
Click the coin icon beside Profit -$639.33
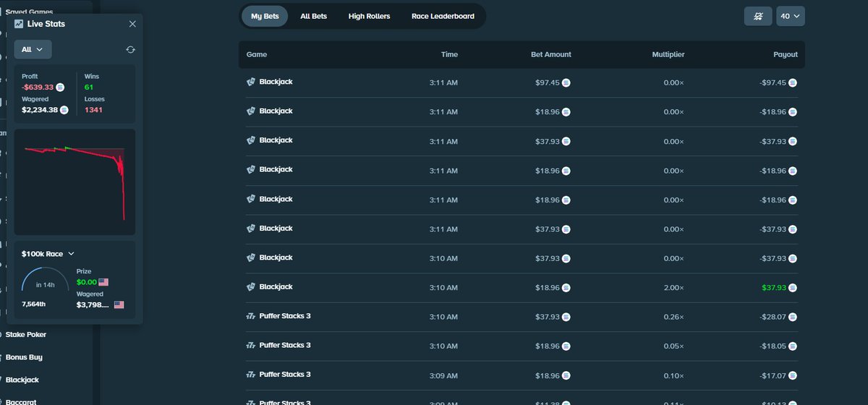tap(60, 87)
